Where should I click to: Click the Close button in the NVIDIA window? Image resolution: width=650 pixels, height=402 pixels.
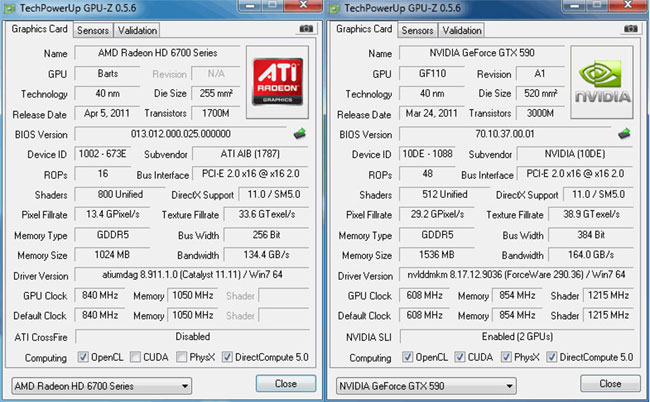[x=610, y=383]
